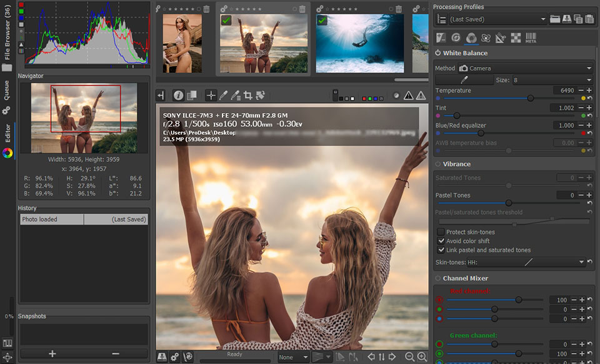Adjust the Temperature slider
Screen dimensions: 600x364
[x=509, y=98]
